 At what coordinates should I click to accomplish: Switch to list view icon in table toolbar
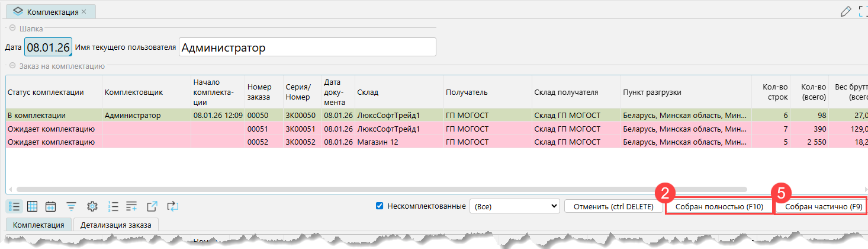14,206
